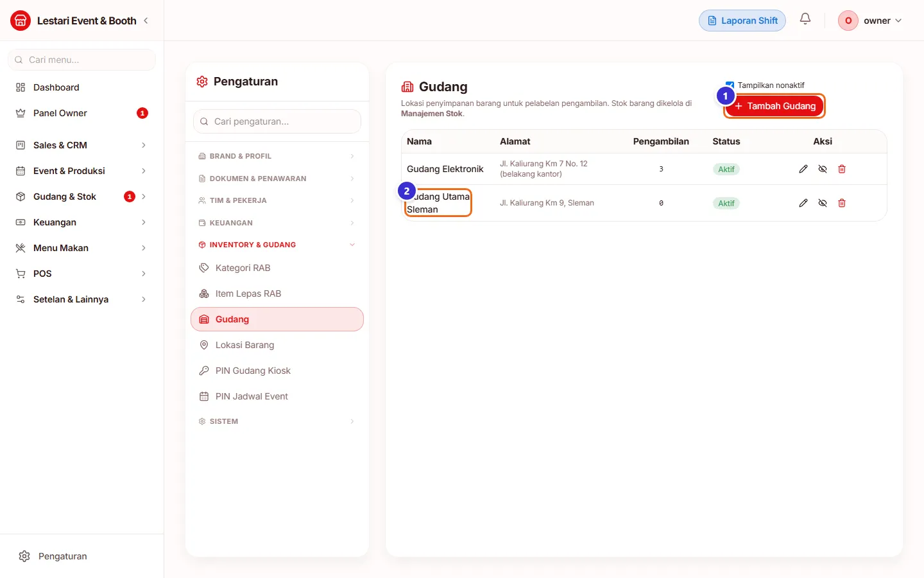Open PIN Jadwal Event settings
This screenshot has height=578, width=924.
pos(277,396)
